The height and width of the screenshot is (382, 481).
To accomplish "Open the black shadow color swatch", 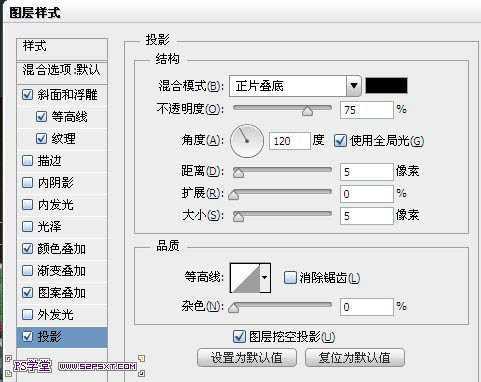I will pyautogui.click(x=386, y=86).
